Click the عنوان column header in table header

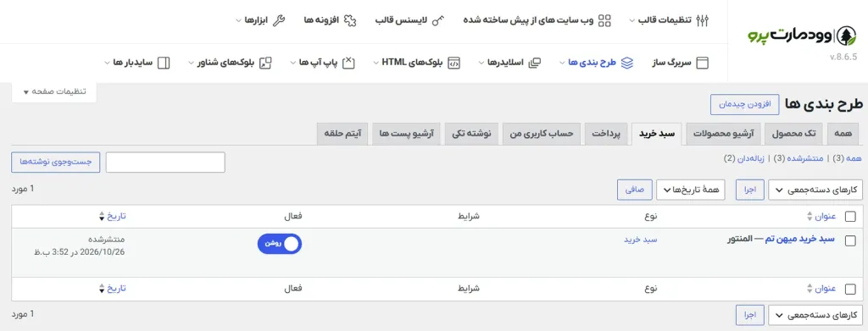(826, 216)
